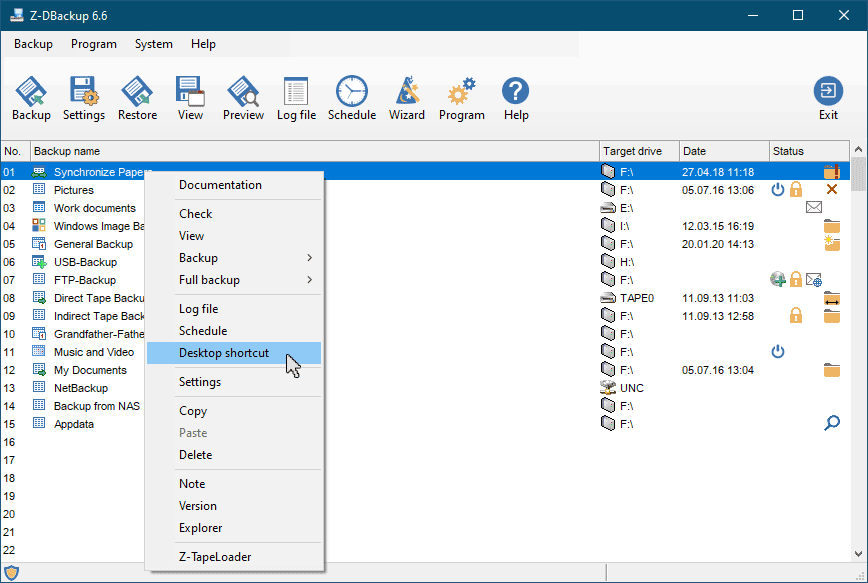Open the Program gears icon
The width and height of the screenshot is (868, 583).
461,98
